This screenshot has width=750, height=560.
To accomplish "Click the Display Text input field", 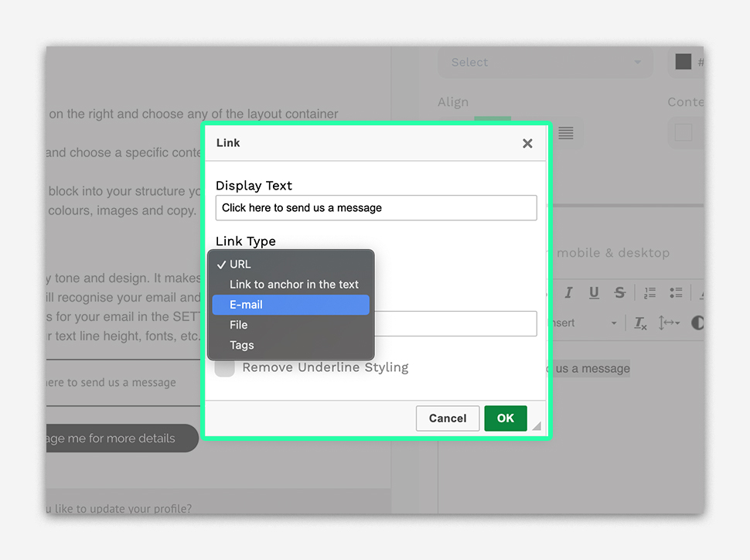I will point(376,207).
